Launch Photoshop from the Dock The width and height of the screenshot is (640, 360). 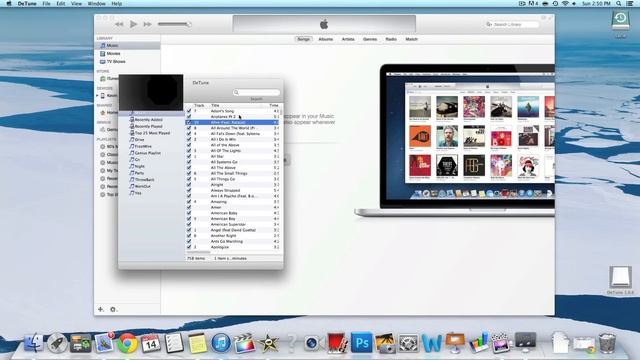pos(362,343)
